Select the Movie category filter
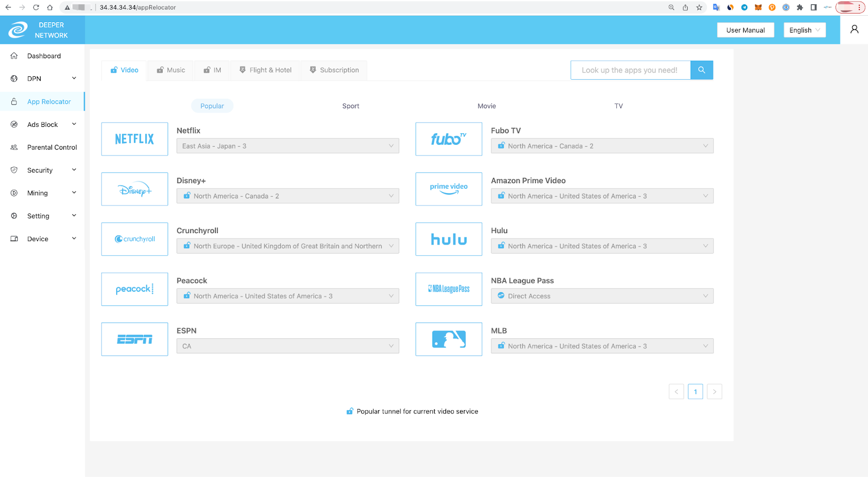The width and height of the screenshot is (868, 477). [487, 106]
